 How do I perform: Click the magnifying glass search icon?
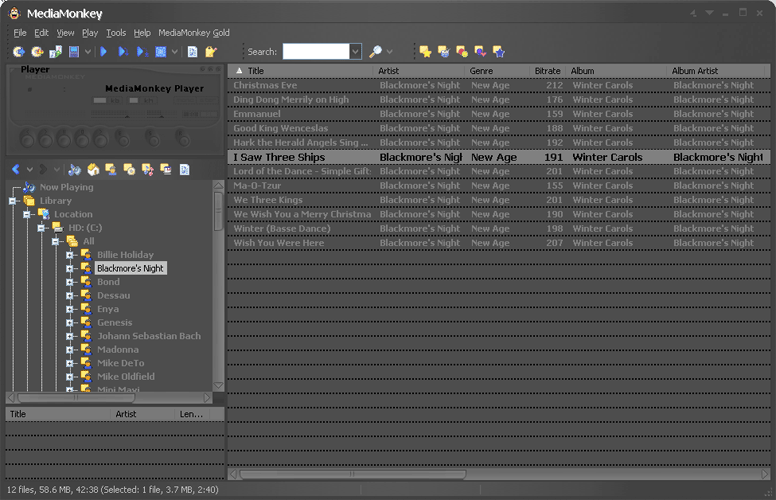point(376,51)
